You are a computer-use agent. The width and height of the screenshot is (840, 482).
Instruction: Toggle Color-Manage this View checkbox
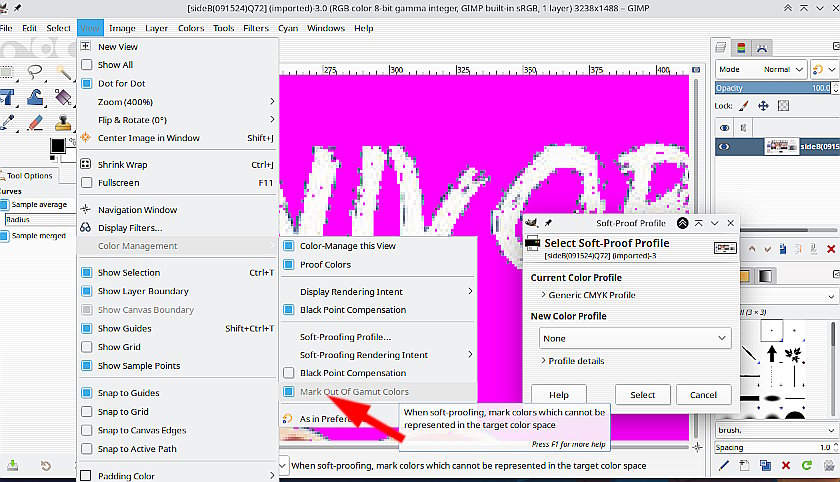pyautogui.click(x=289, y=246)
